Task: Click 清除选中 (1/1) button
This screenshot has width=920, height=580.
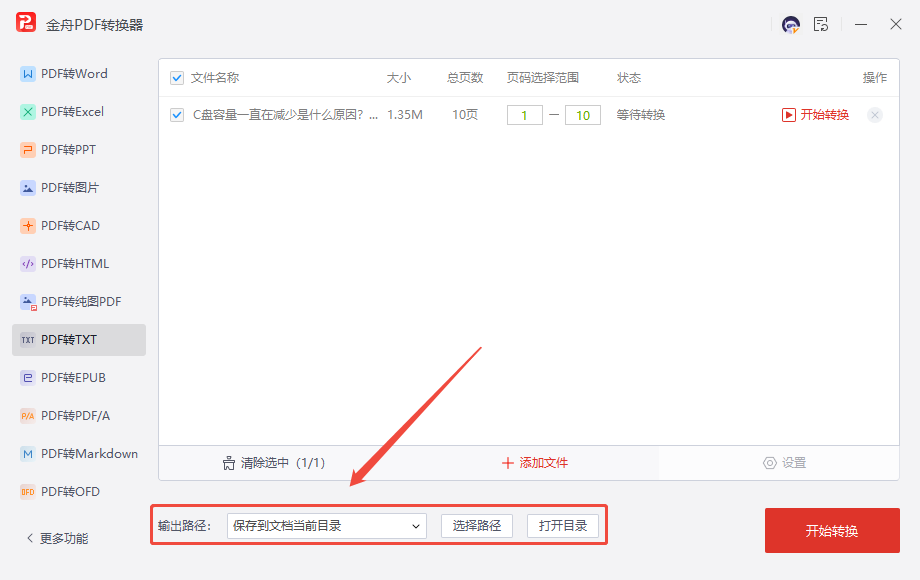Action: 274,463
